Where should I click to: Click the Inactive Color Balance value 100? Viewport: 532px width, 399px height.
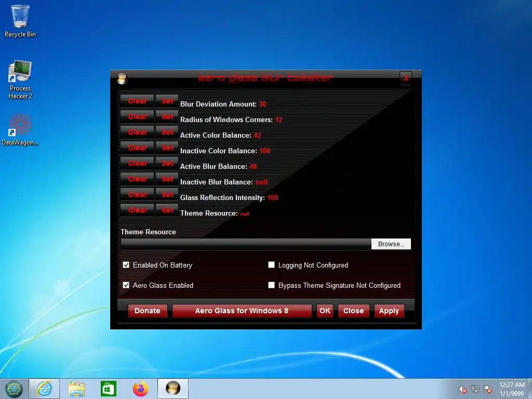click(264, 151)
